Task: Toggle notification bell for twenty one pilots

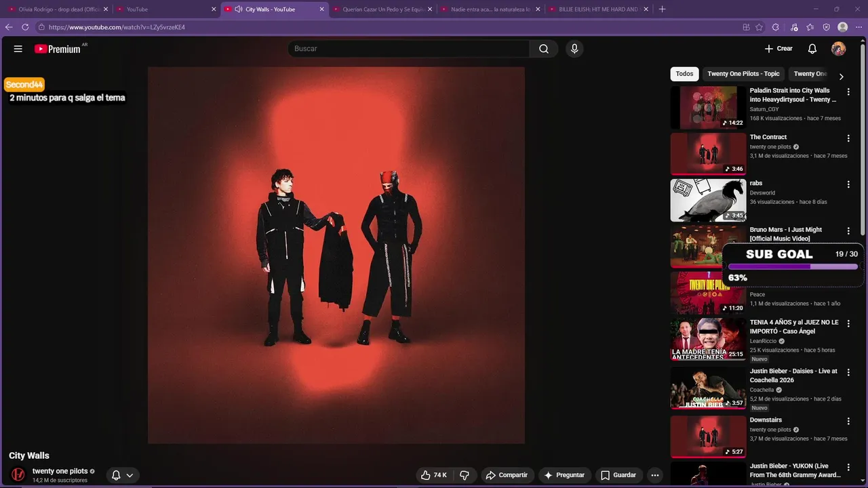Action: click(116, 475)
